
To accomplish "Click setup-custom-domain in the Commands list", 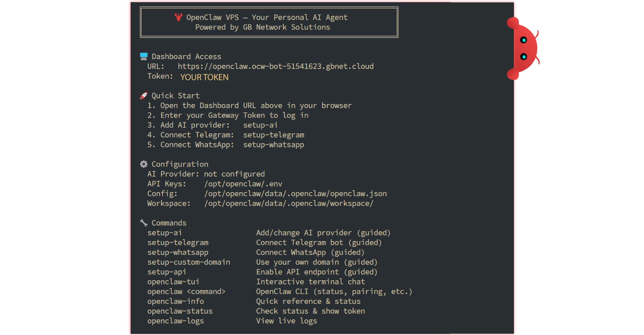I will tap(189, 262).
